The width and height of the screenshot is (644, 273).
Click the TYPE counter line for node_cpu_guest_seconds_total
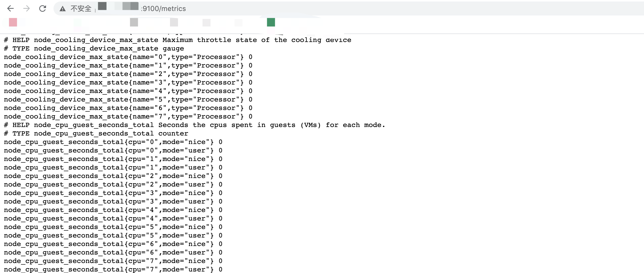[95, 133]
